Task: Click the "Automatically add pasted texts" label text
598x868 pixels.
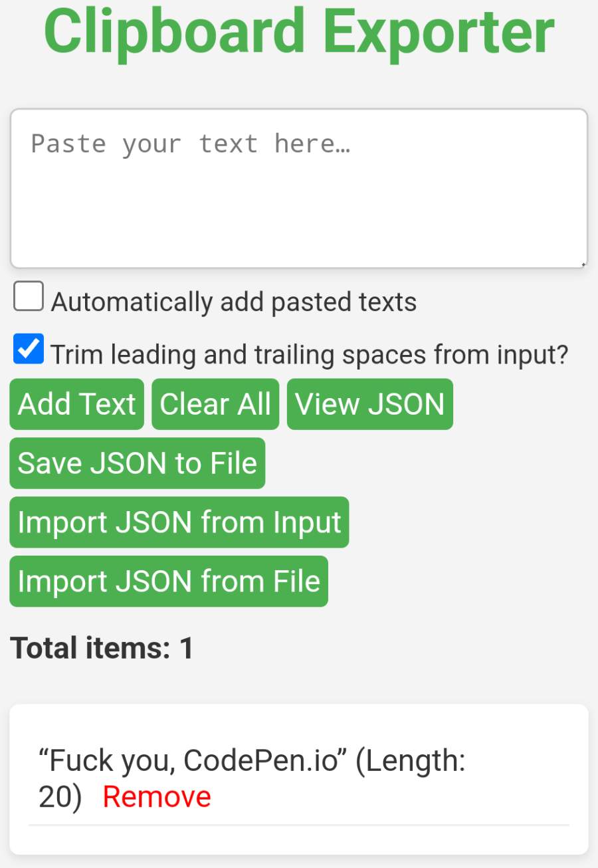Action: tap(234, 302)
